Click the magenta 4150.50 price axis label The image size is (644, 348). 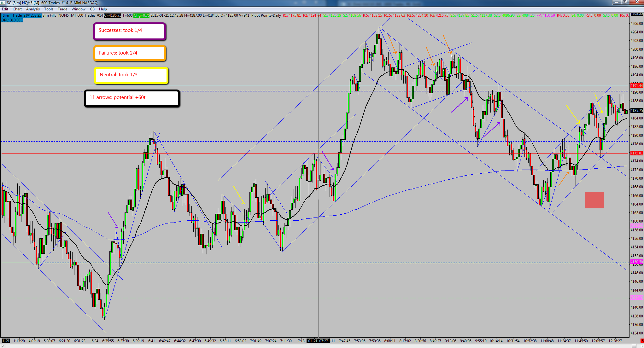tap(636, 262)
